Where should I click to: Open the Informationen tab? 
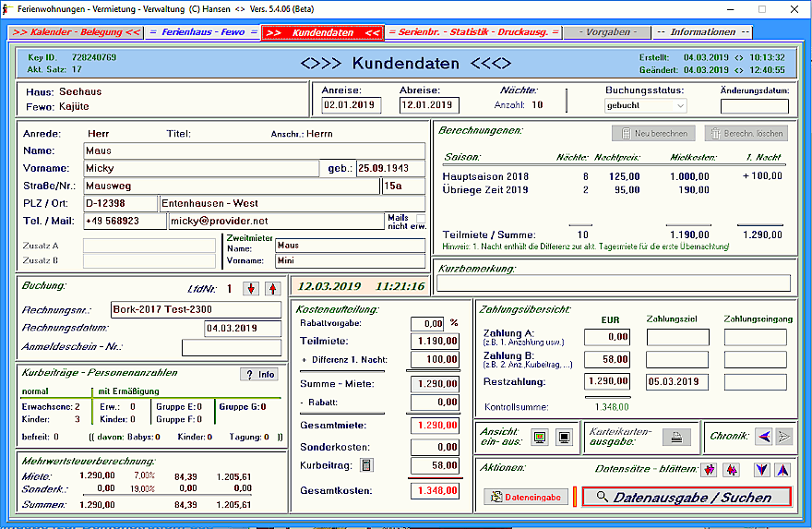703,32
